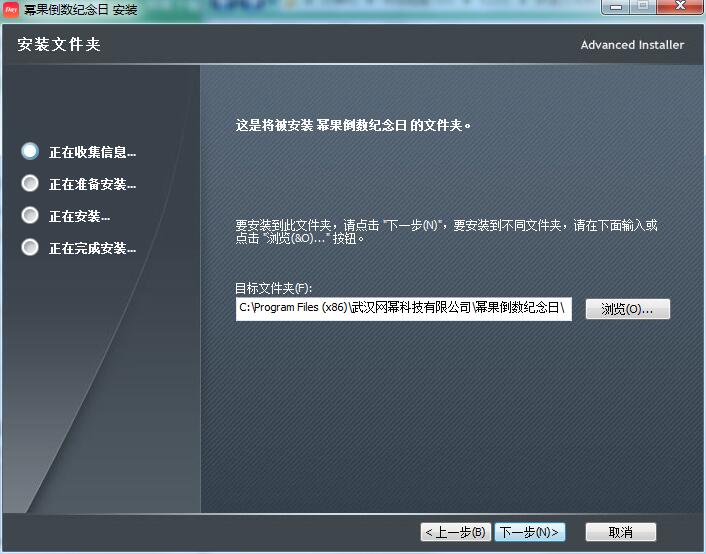Close the installer window
Viewport: 706px width, 554px height.
679,7
